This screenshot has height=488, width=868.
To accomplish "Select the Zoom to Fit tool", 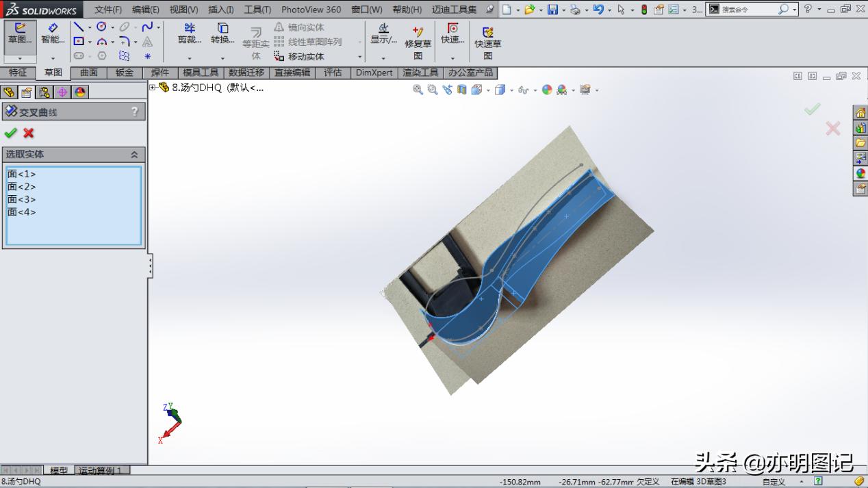I will pos(417,90).
